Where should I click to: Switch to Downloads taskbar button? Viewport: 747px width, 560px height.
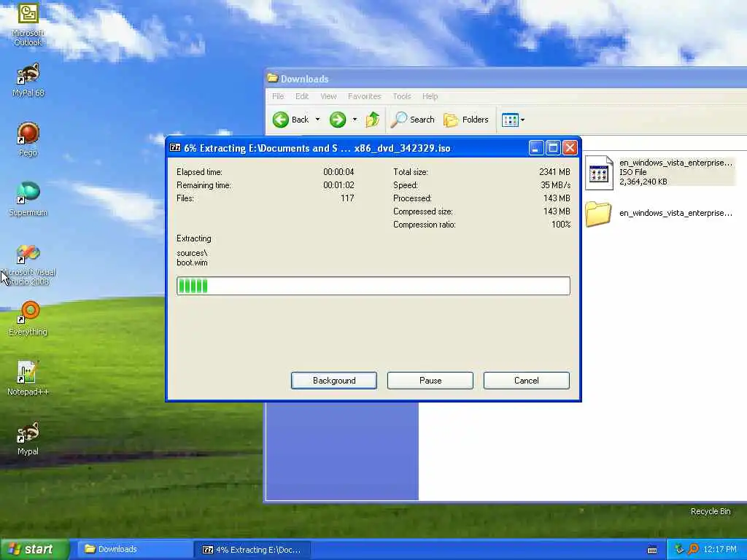[133, 549]
